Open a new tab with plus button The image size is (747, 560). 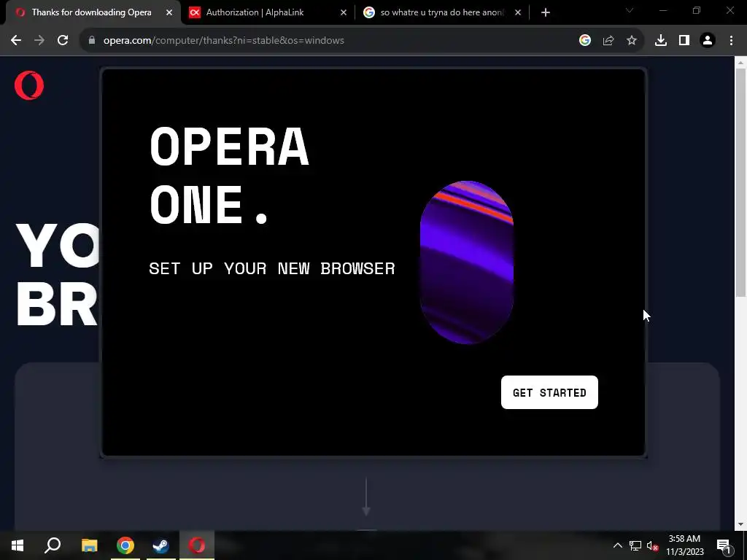click(x=546, y=12)
